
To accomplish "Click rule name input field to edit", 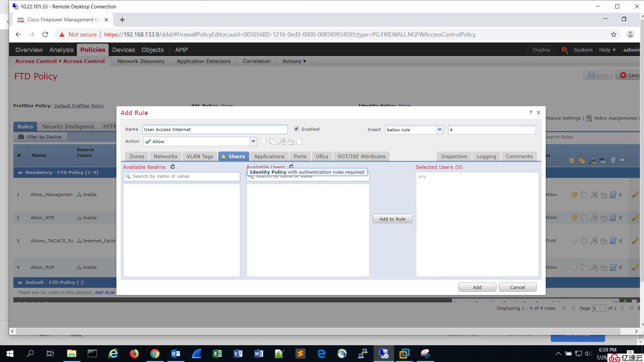I will pyautogui.click(x=214, y=129).
